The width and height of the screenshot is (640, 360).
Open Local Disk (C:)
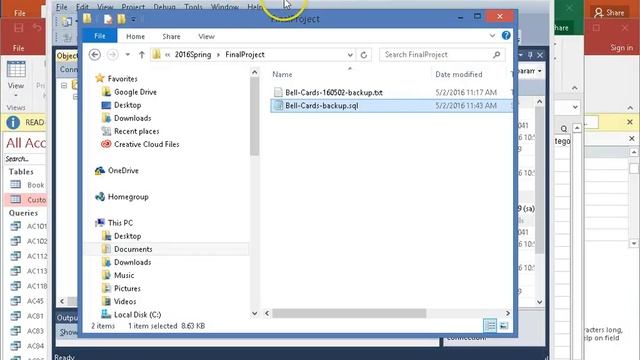(137, 314)
